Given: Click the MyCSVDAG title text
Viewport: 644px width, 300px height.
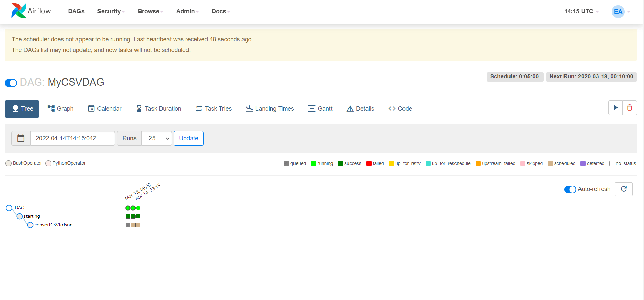Looking at the screenshot, I should coord(76,82).
